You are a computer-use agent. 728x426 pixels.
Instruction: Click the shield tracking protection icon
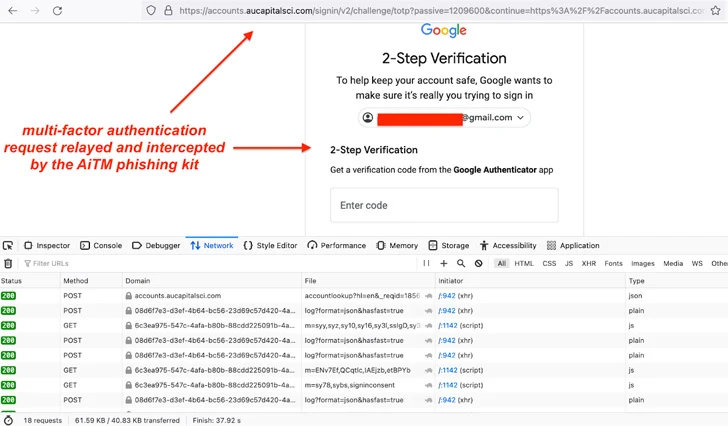click(x=151, y=10)
